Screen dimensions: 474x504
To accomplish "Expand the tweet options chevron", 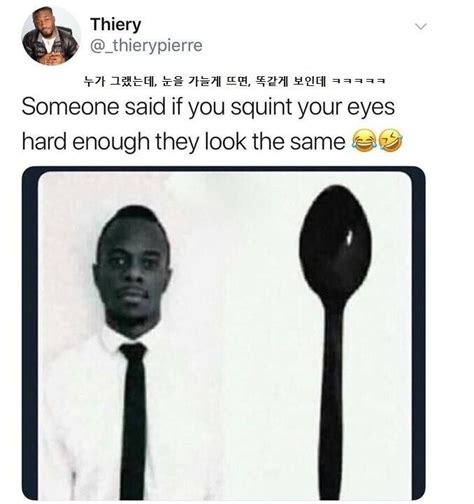I will point(421,26).
